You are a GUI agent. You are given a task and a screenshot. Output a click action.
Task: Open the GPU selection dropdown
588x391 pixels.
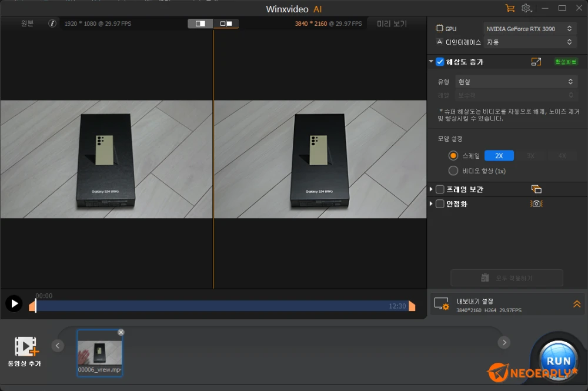529,29
